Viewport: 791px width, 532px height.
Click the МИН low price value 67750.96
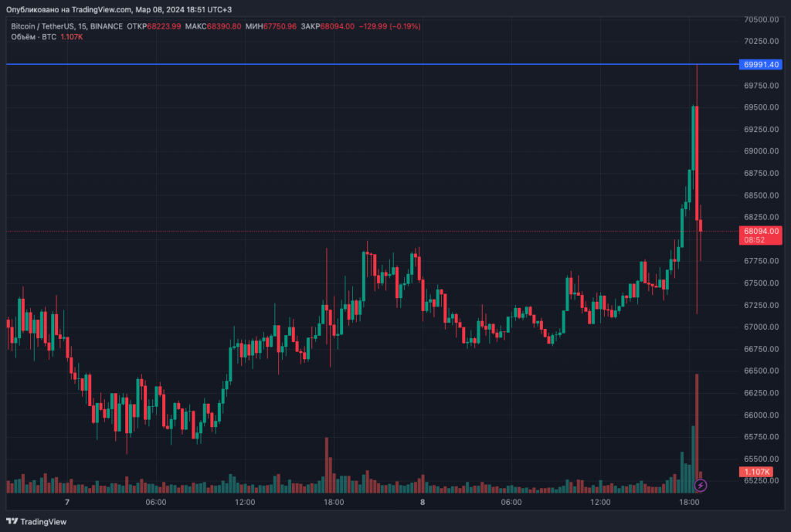click(280, 26)
